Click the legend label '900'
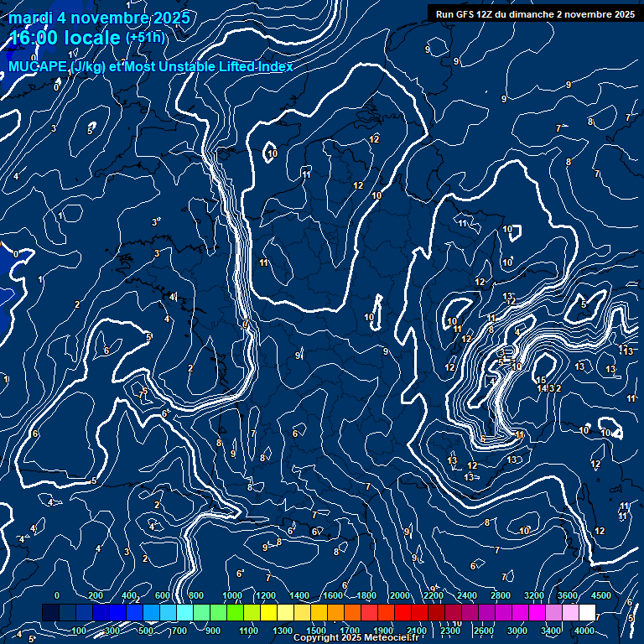 [x=212, y=631]
